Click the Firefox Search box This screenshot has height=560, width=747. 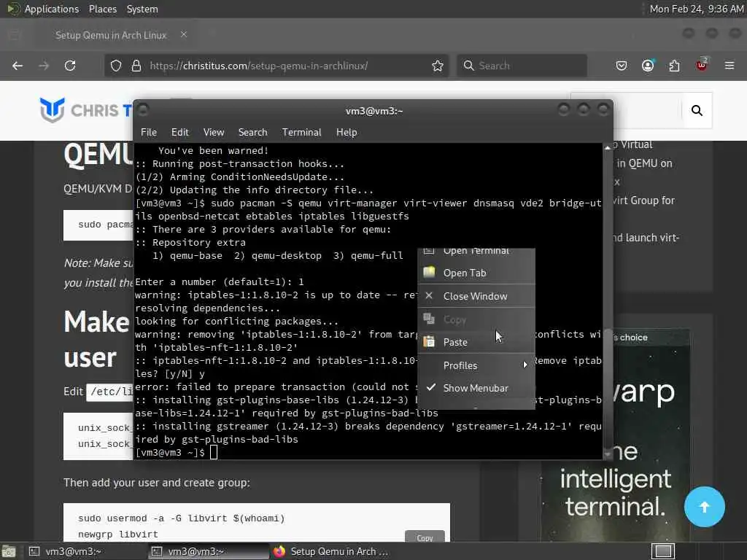(x=522, y=66)
